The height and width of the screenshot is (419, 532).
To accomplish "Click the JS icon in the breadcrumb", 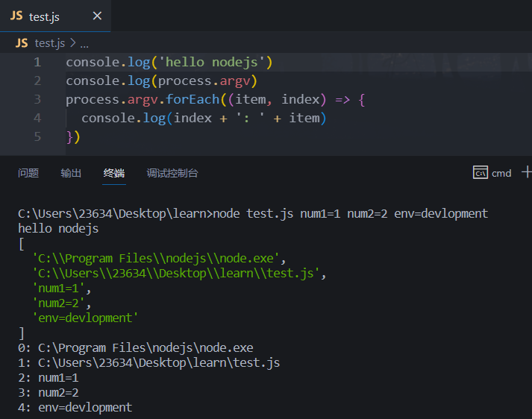I will pos(22,43).
